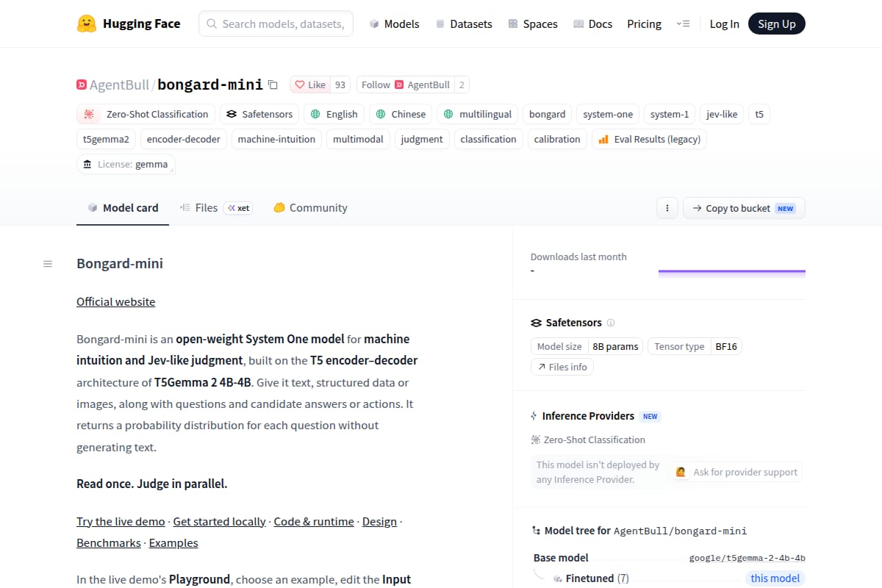Screen dimensions: 882x588
Task: Follow the Try the live demo link
Action: 121,521
